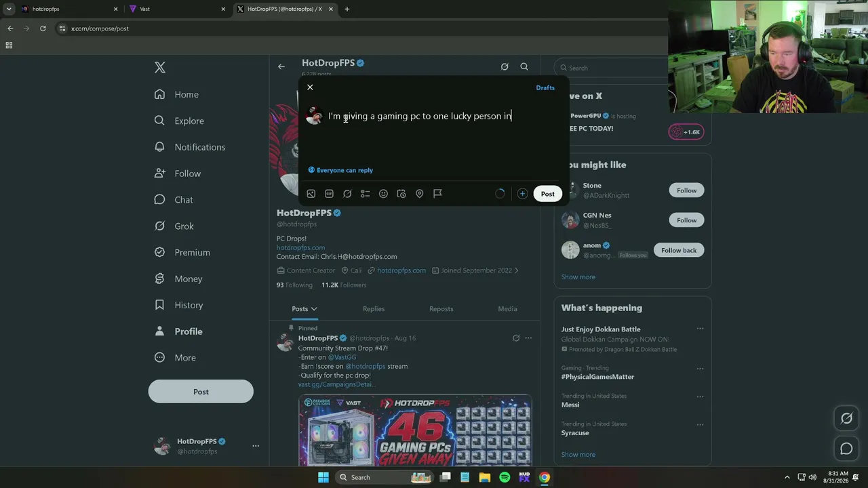Switch to the Replies tab
Viewport: 868px width, 488px height.
click(374, 309)
